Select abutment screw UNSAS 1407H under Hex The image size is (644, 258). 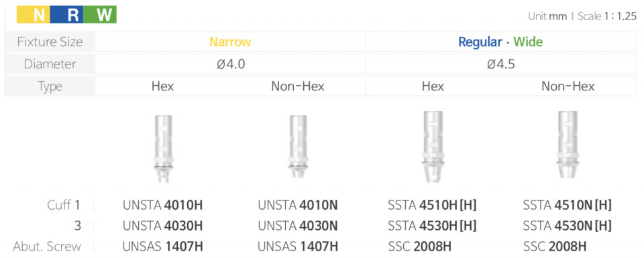tap(162, 246)
